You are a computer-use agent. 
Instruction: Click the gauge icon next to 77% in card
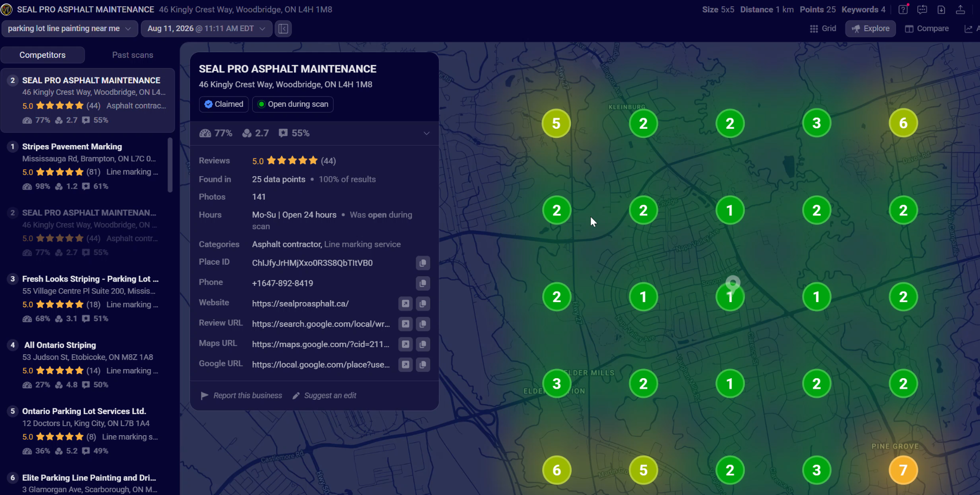(x=205, y=133)
